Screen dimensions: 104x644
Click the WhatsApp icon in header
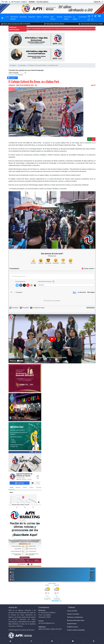pyautogui.click(x=92, y=20)
